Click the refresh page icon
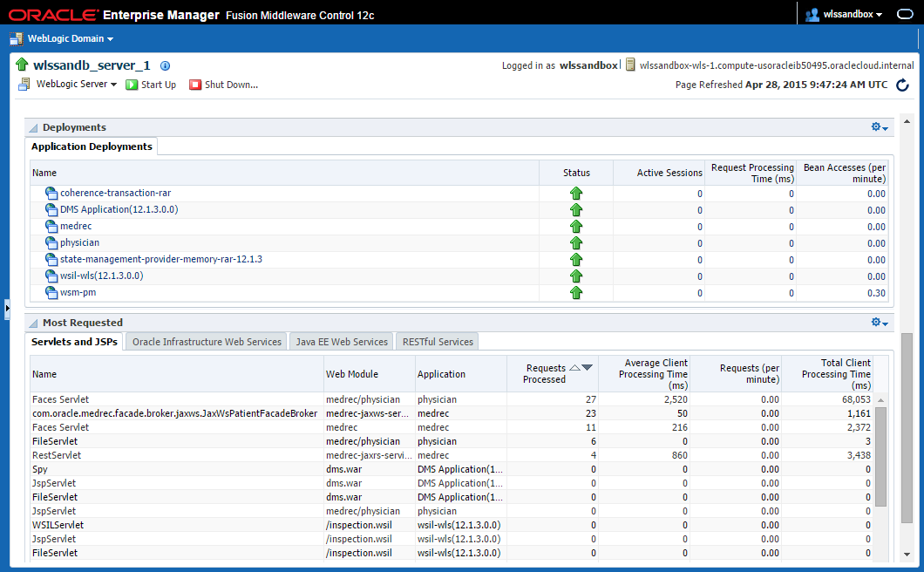The width and height of the screenshot is (924, 572). 902,85
